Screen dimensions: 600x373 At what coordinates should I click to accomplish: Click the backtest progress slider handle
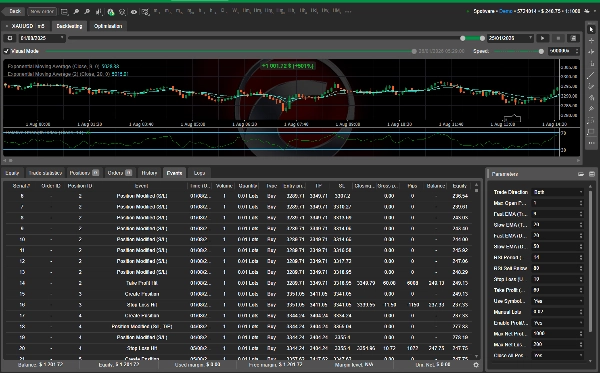tap(414, 51)
